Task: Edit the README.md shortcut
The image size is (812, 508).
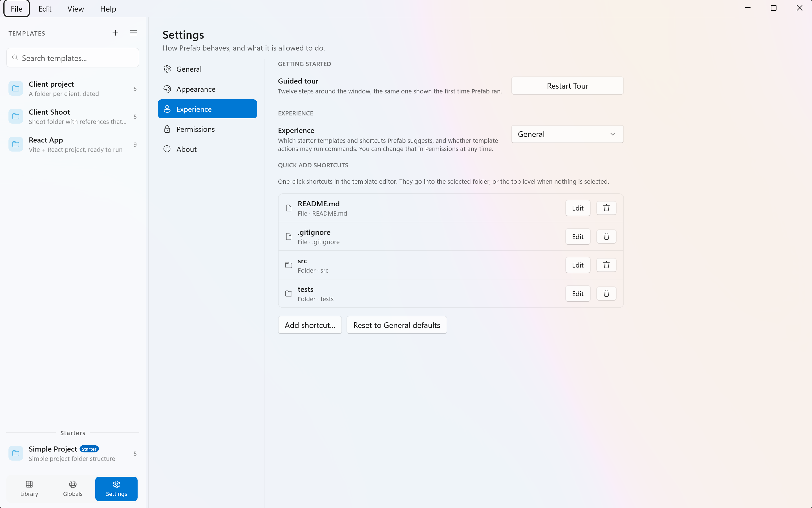Action: click(577, 208)
